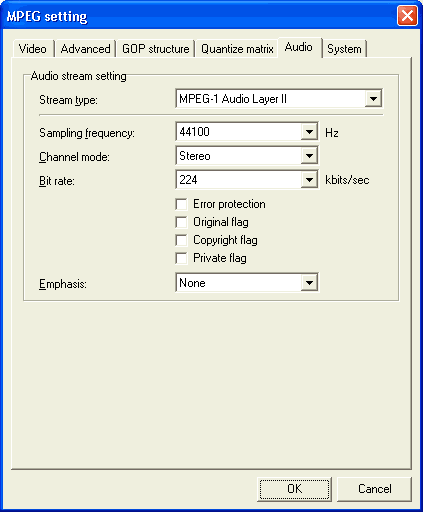Select the GOP structure tab
423x512 pixels.
[x=155, y=49]
